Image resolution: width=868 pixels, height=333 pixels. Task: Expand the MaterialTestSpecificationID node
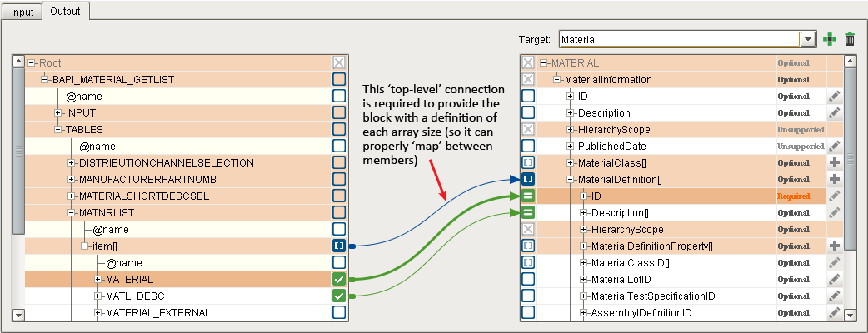click(x=584, y=296)
